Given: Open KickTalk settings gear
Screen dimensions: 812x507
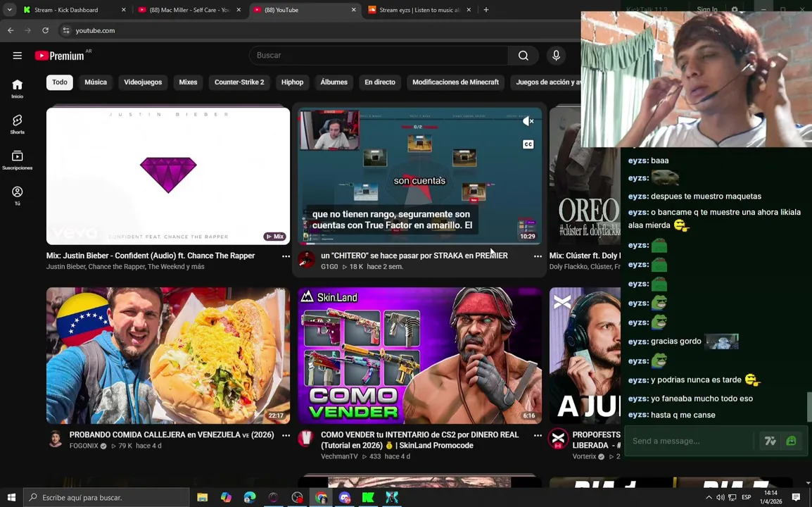Looking at the screenshot, I should (735, 9).
